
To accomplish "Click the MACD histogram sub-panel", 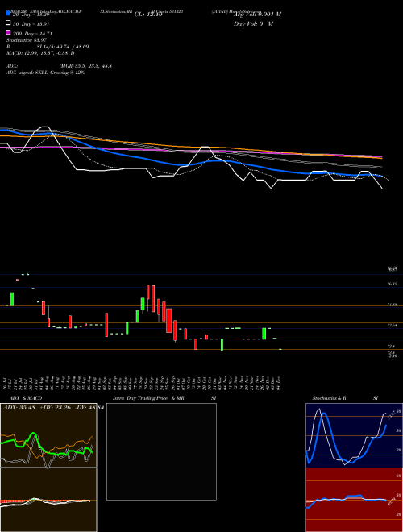I will tap(48, 500).
